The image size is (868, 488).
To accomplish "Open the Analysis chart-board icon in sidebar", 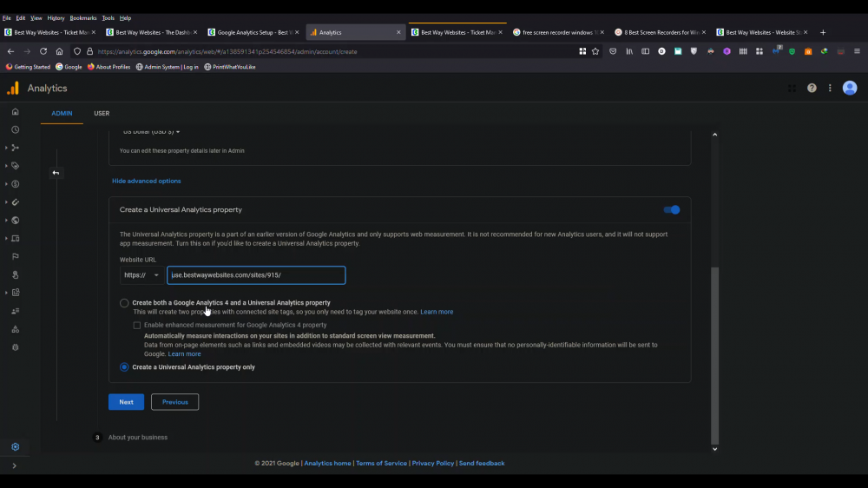I will tap(16, 293).
